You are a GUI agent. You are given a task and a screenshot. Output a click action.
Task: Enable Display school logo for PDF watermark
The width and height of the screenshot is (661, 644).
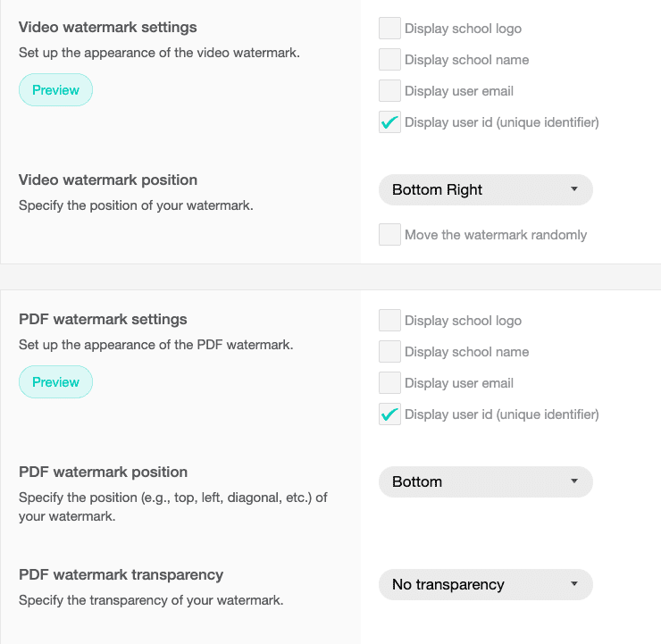click(x=389, y=321)
